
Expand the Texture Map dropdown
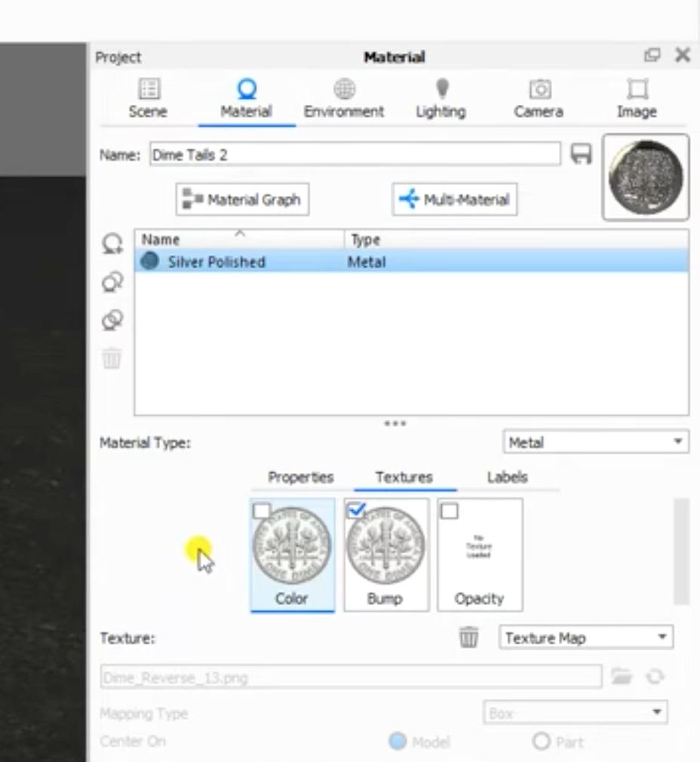point(585,638)
